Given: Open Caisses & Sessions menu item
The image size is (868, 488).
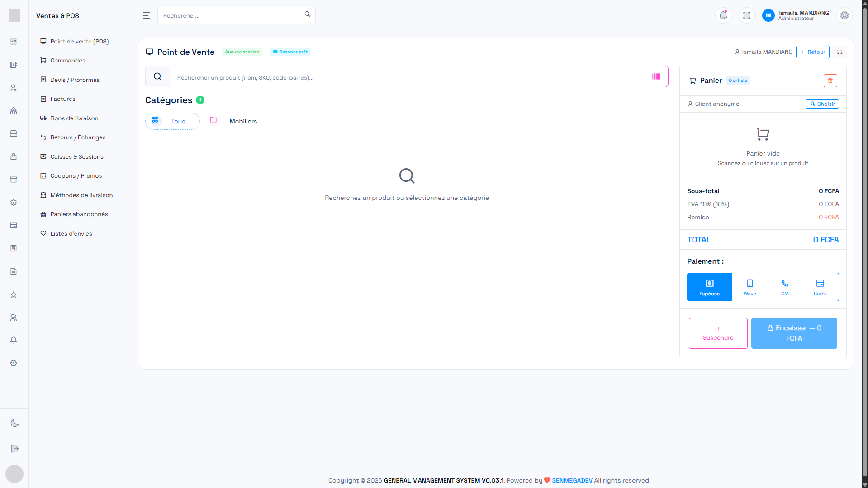Looking at the screenshot, I should click(x=77, y=157).
